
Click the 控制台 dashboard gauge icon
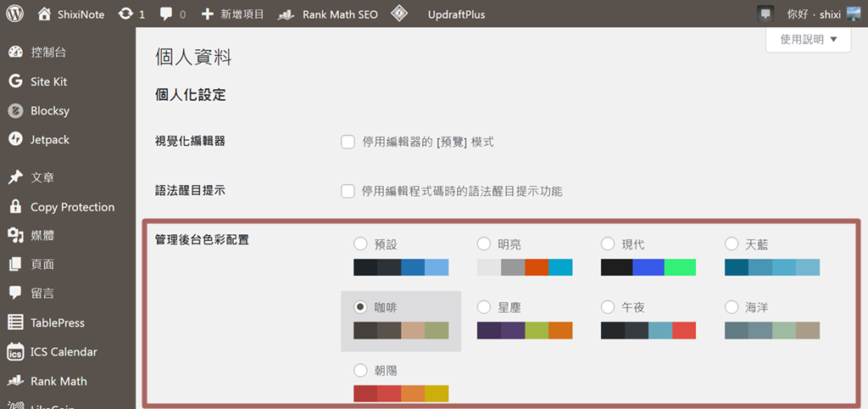tap(15, 53)
